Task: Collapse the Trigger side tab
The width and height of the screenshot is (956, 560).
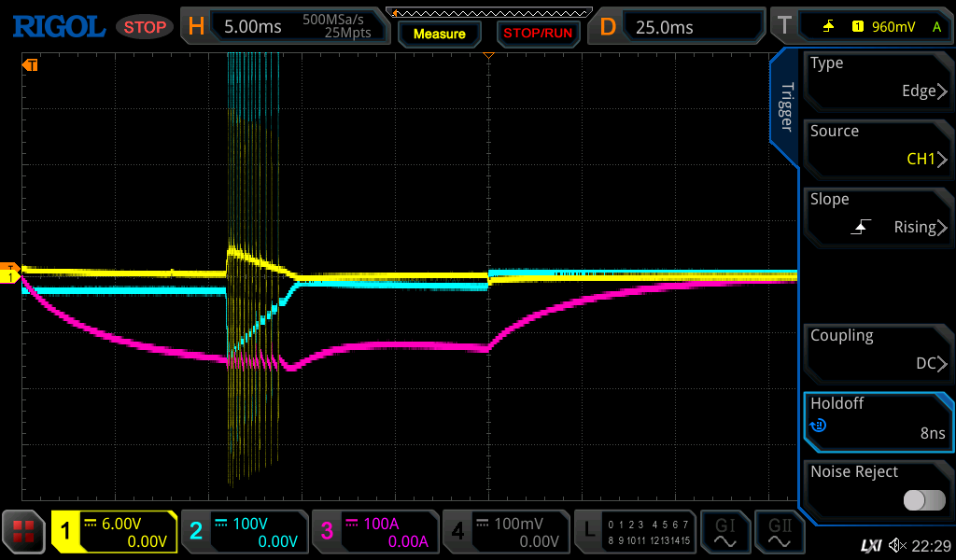Action: [x=785, y=107]
